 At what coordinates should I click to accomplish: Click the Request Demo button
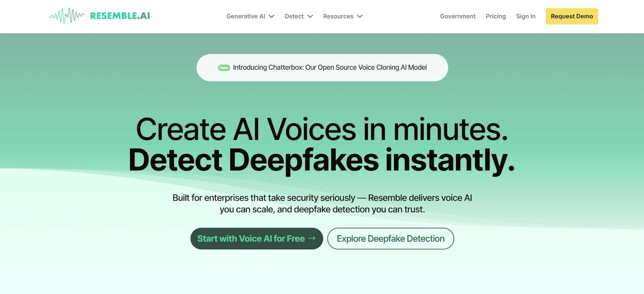[x=572, y=16]
